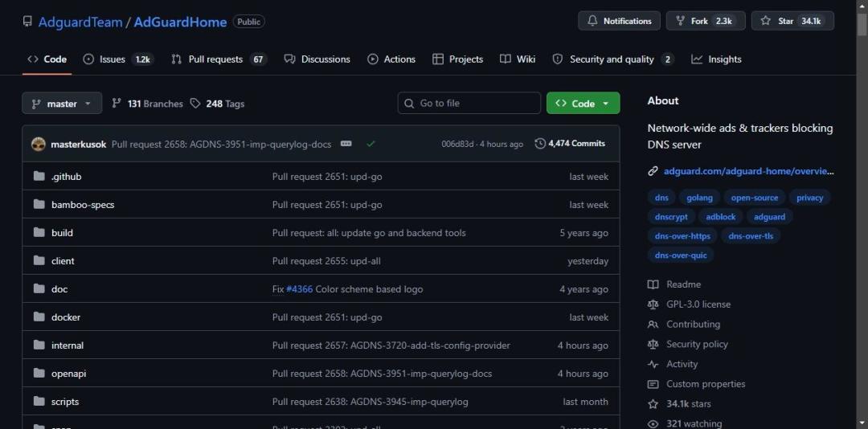Click the Readme book icon
The image size is (868, 429).
[653, 284]
